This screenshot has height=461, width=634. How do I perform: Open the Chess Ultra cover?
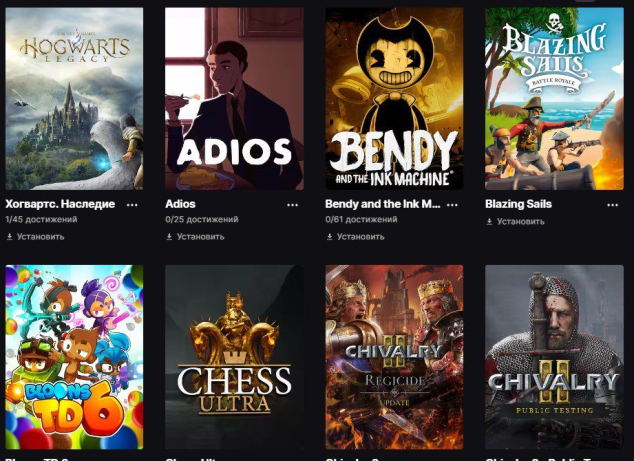click(234, 357)
